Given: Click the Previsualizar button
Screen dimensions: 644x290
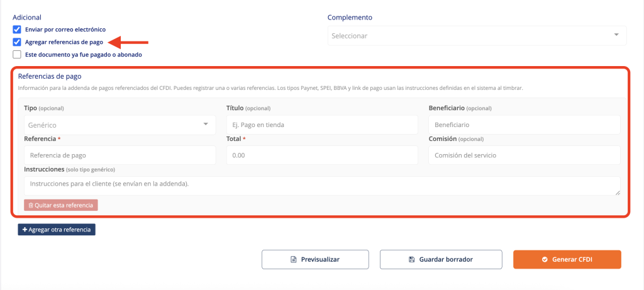Looking at the screenshot, I should [315, 260].
